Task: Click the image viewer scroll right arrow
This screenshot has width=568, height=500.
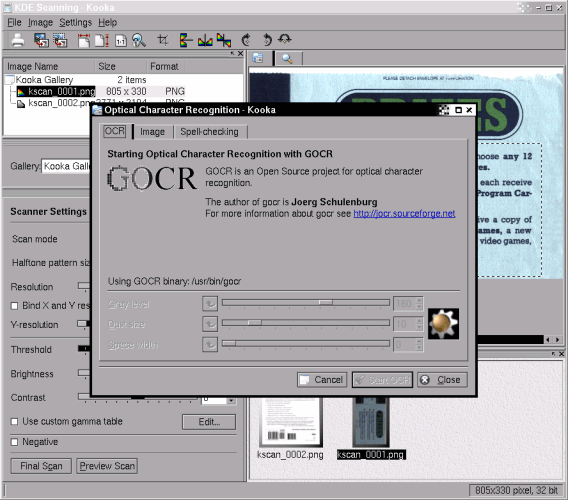Action: (558, 339)
